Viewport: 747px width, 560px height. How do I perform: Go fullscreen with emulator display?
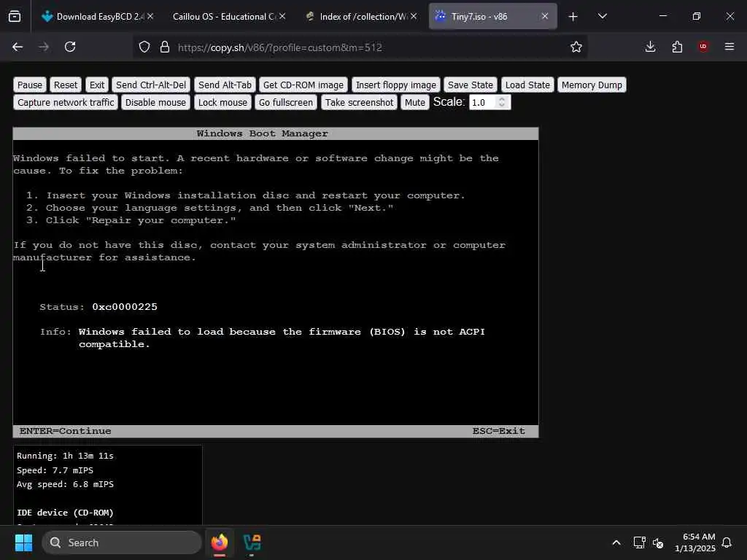(286, 102)
